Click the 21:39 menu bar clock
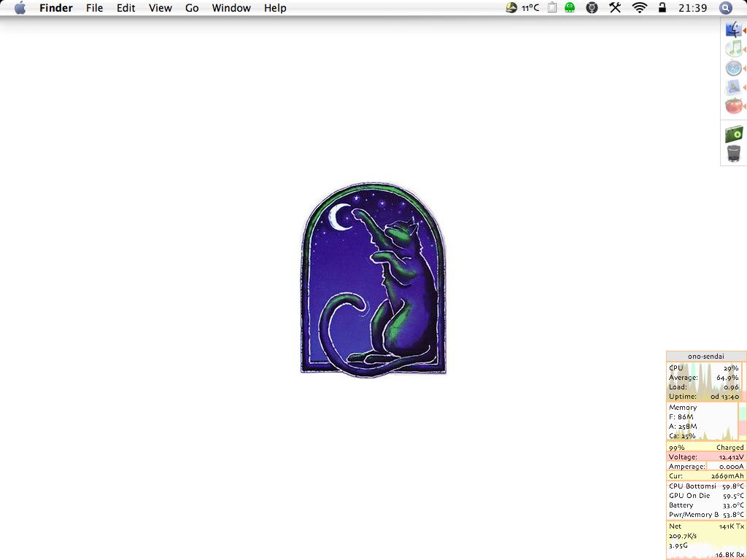Screen dimensions: 747x560 tap(693, 8)
